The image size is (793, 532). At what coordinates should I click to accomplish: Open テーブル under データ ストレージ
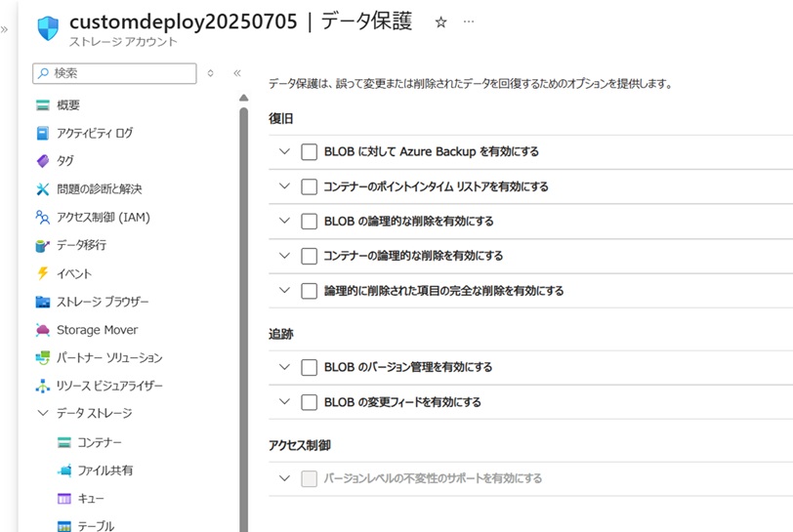[x=96, y=526]
